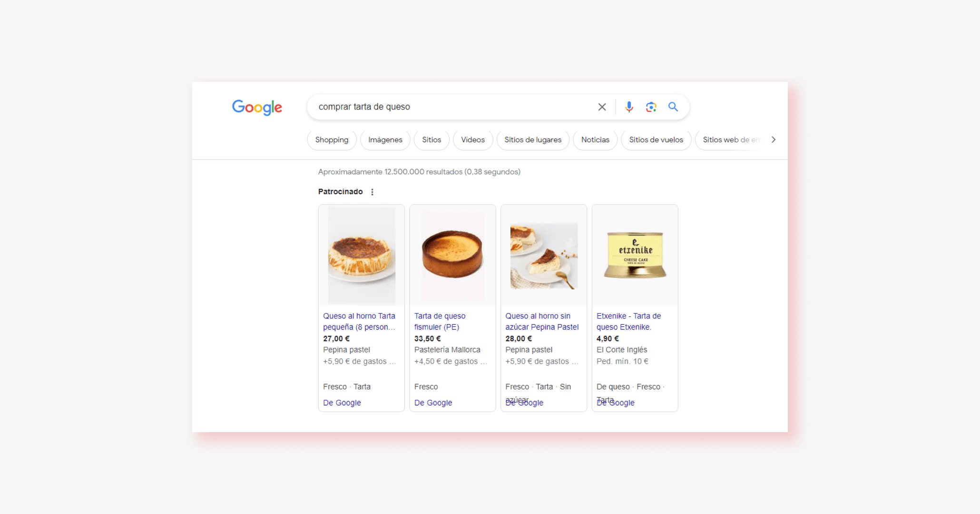The width and height of the screenshot is (980, 514).
Task: Select the Sitios filter chip
Action: point(431,140)
